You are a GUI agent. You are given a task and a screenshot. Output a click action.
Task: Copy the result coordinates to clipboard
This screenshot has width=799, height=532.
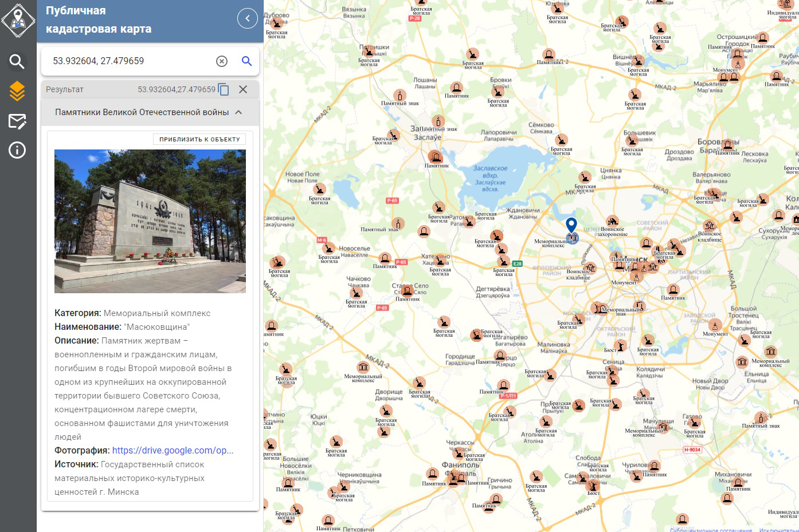pos(224,89)
